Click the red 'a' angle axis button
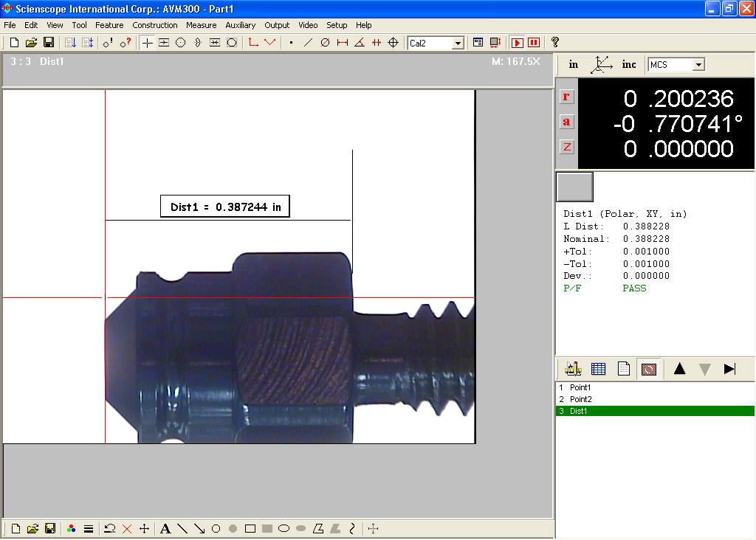This screenshot has height=540, width=756. point(566,122)
